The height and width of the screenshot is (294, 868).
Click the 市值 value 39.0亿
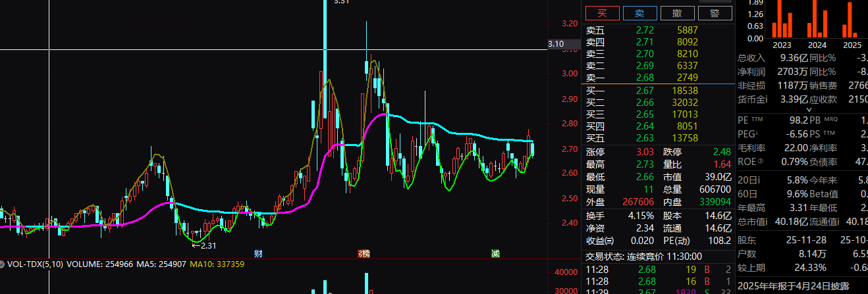pos(717,177)
